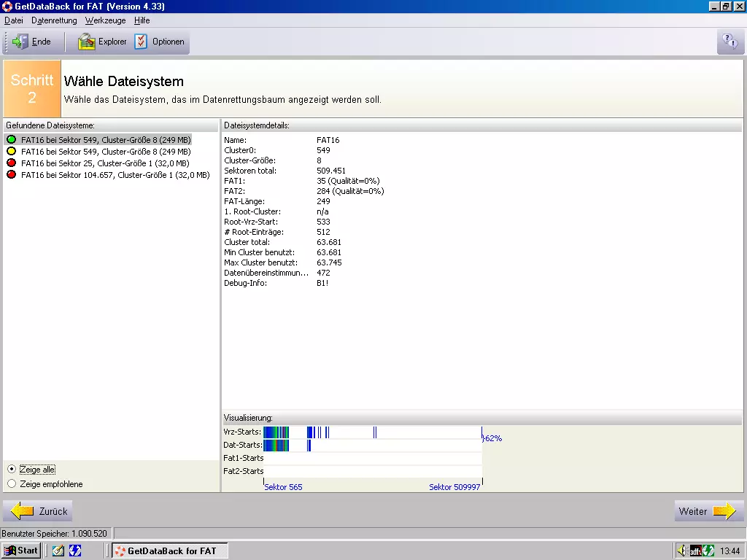Click the GetDataBack lifebuoy icon in title bar
This screenshot has height=560, width=747.
point(7,6)
